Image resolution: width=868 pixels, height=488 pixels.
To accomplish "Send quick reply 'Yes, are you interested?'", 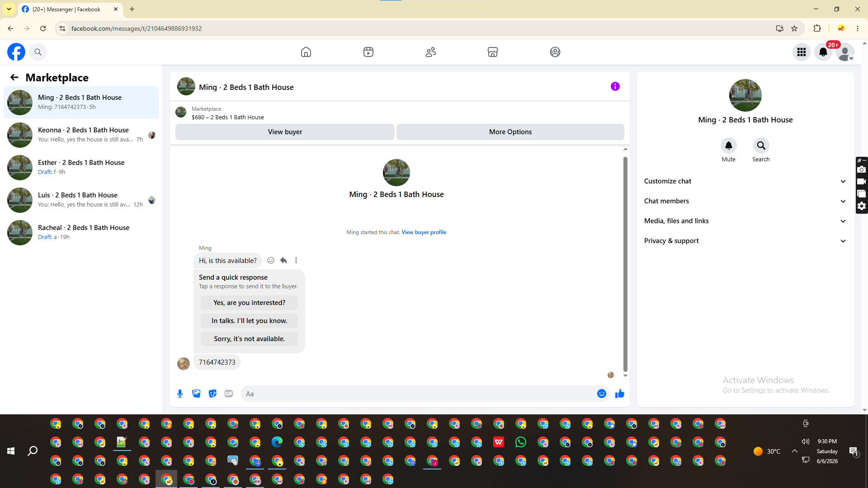I will (x=249, y=303).
